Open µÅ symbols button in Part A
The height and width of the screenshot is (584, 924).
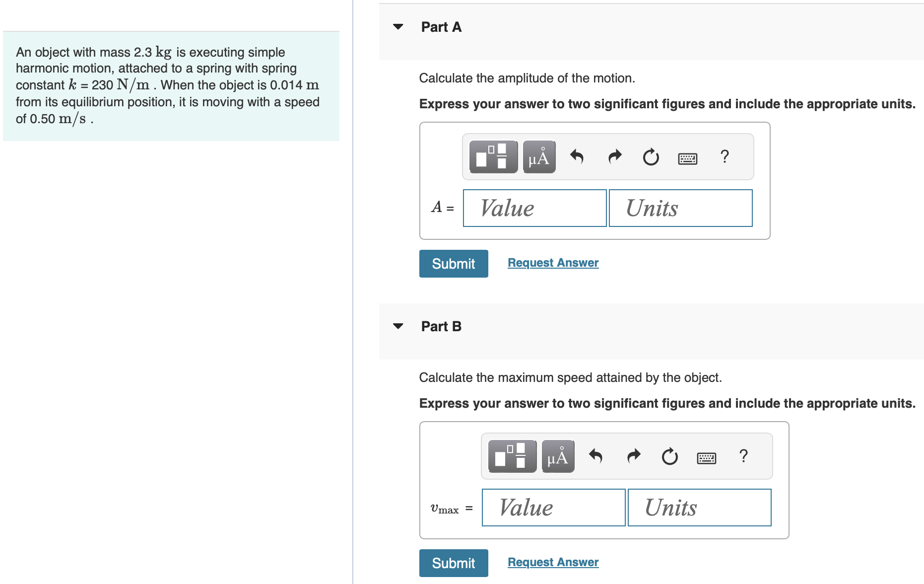point(539,157)
